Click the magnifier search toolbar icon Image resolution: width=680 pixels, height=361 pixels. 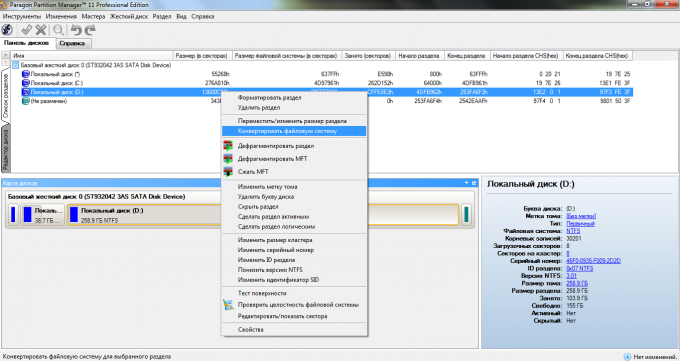(58, 30)
